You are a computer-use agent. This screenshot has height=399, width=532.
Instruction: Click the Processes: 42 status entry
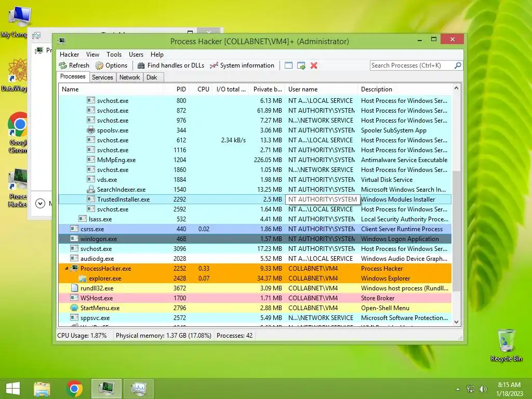(234, 336)
